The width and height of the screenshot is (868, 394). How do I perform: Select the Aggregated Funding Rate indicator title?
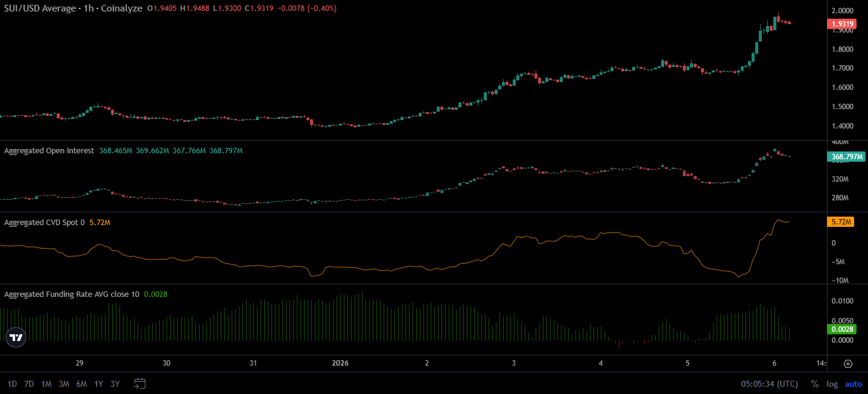point(71,294)
